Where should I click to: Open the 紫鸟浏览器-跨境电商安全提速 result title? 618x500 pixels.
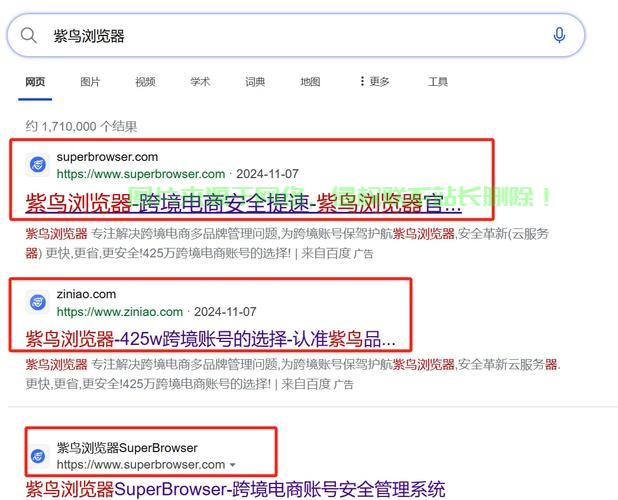243,204
